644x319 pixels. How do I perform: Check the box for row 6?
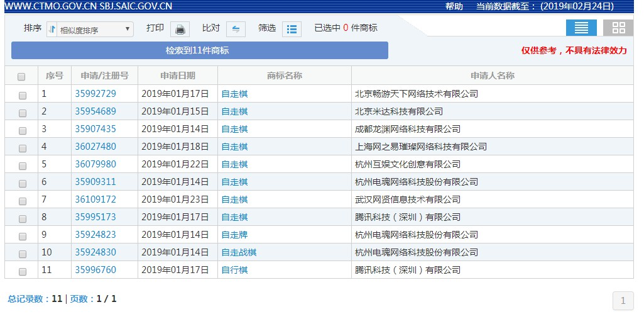click(x=22, y=183)
